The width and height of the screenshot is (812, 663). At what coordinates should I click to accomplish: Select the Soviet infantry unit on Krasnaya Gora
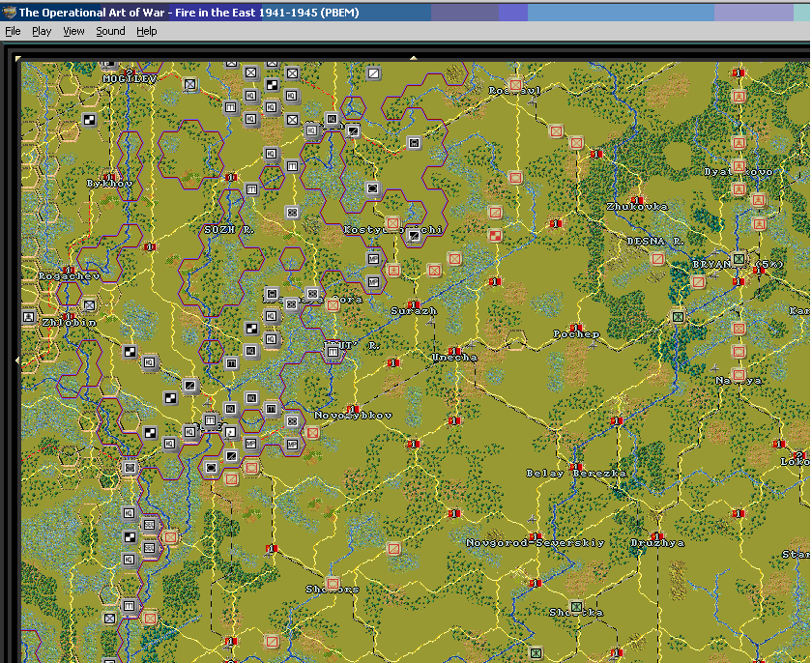[x=333, y=304]
